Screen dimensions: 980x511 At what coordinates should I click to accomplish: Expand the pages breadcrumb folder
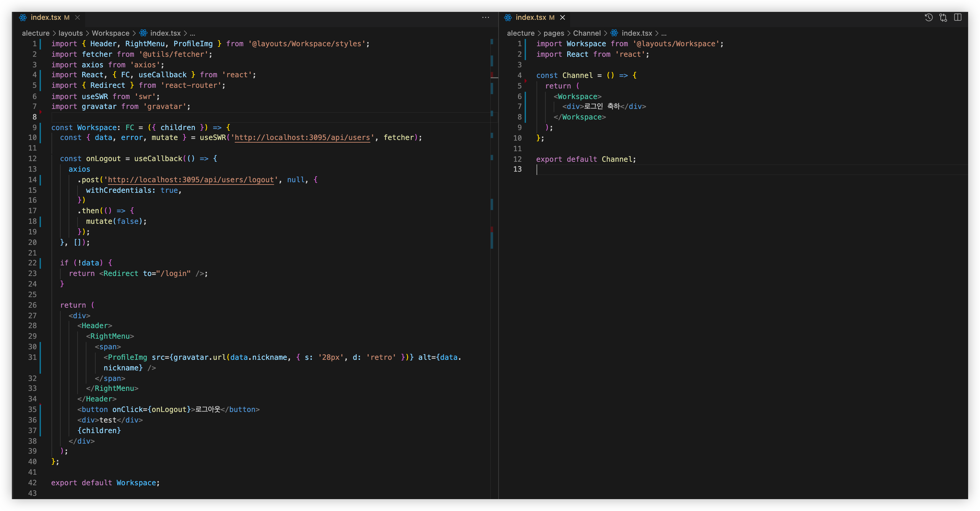click(554, 33)
